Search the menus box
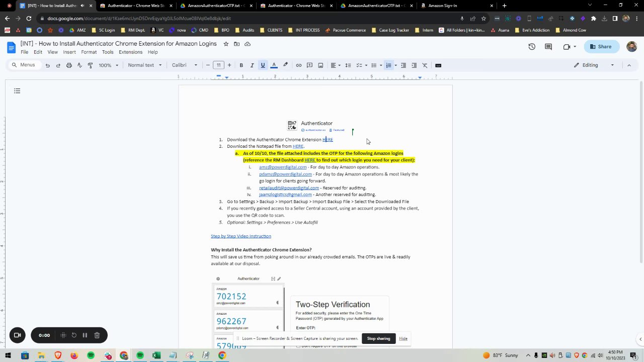Image resolution: width=644 pixels, height=362 pixels. 24,65
